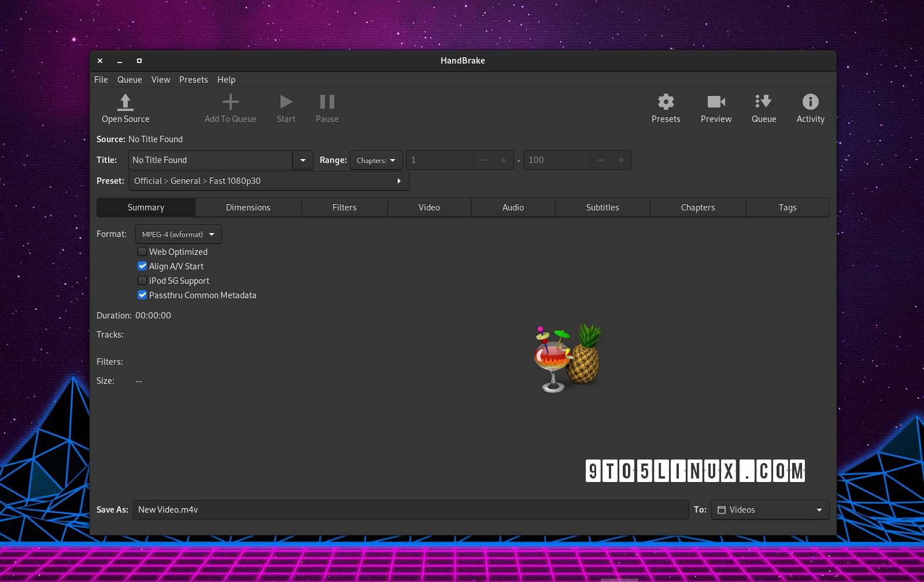
Task: Open the MPEG-4 format dropdown
Action: [x=178, y=234]
